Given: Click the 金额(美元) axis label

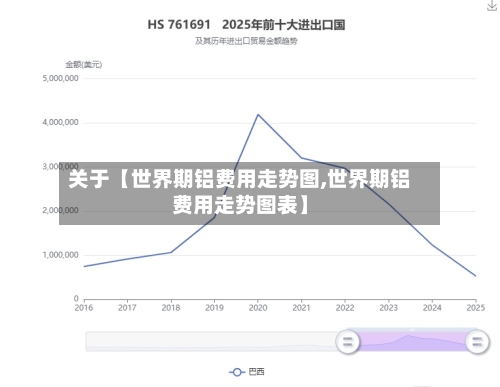Looking at the screenshot, I should 83,64.
